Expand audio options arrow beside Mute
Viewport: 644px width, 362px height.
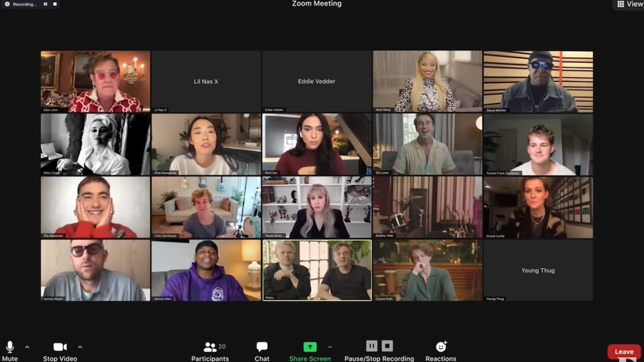(27, 347)
